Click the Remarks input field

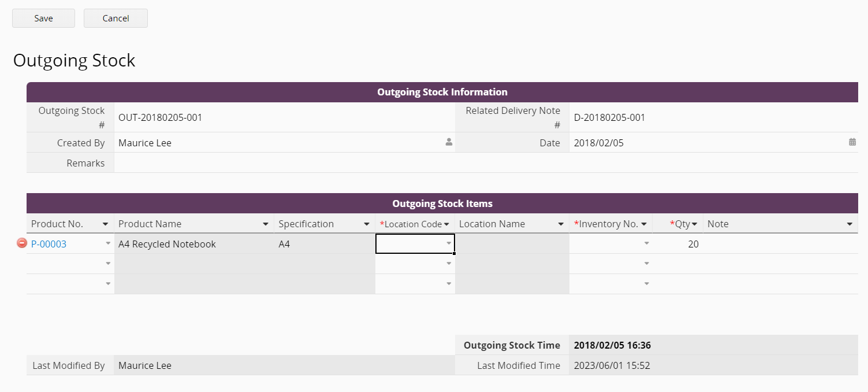coord(485,163)
